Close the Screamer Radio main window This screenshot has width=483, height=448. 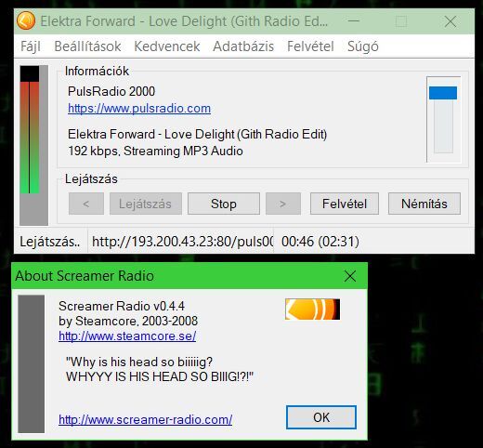(450, 21)
